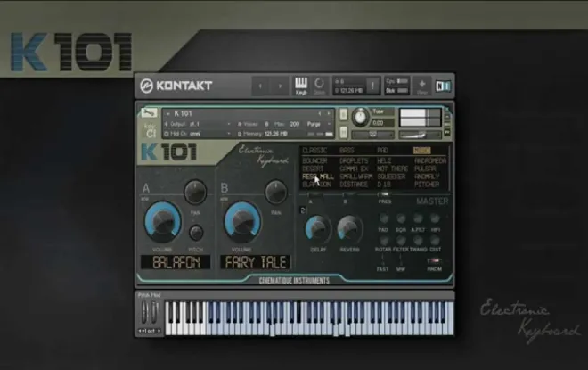Viewport: 588px width, 370px height.
Task: Click the instrument volume slider in header
Action: (x=419, y=135)
